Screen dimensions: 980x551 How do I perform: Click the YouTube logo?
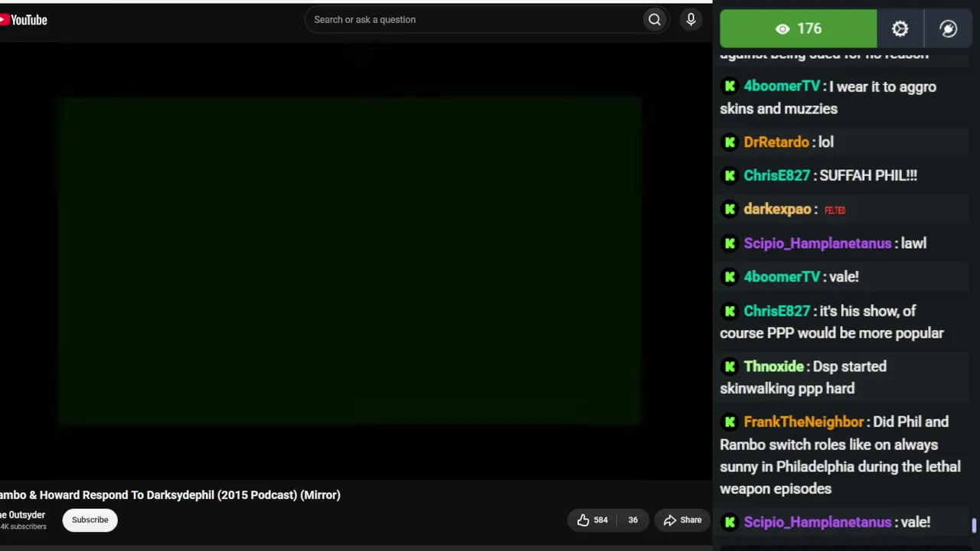pos(24,20)
